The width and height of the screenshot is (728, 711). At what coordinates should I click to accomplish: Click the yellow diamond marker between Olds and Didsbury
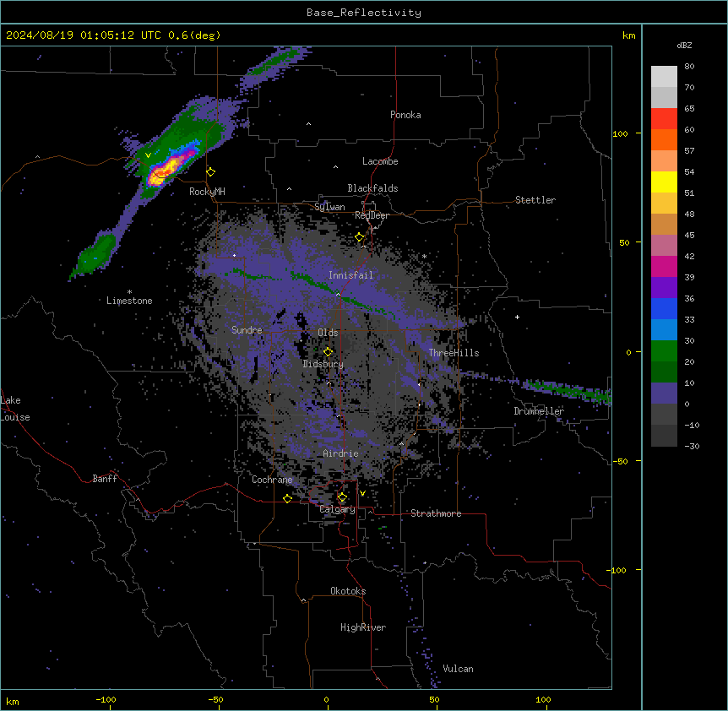tap(329, 352)
